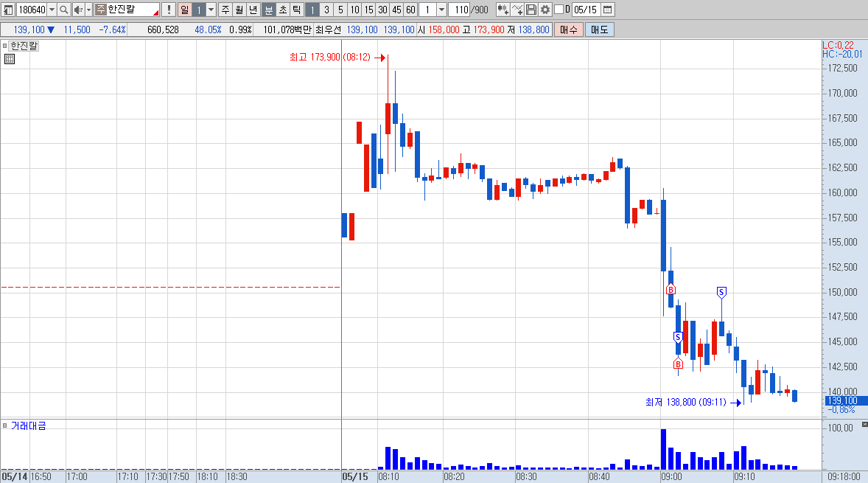Click the exclamation mark info icon

169,10
